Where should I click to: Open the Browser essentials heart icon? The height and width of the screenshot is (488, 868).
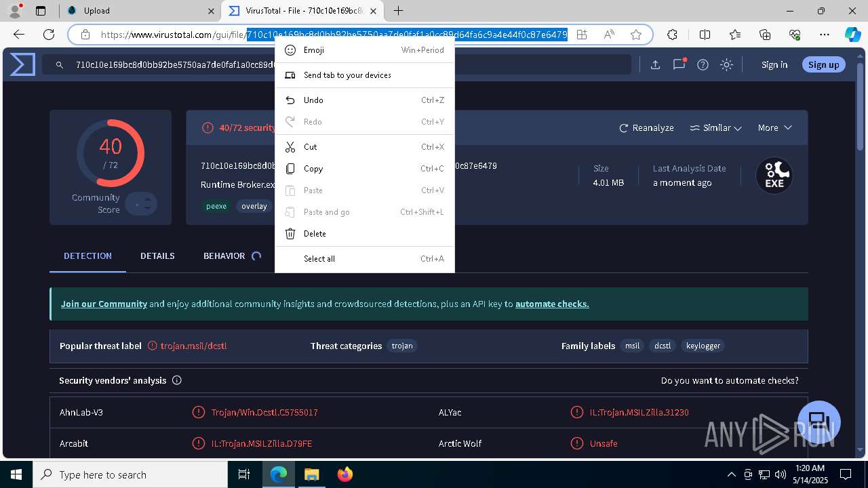click(795, 35)
